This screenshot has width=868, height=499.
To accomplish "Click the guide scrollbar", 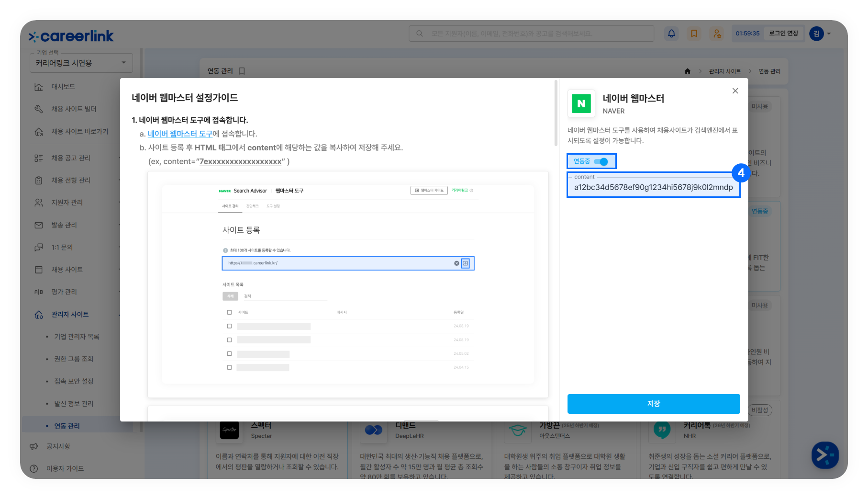I will (x=556, y=113).
